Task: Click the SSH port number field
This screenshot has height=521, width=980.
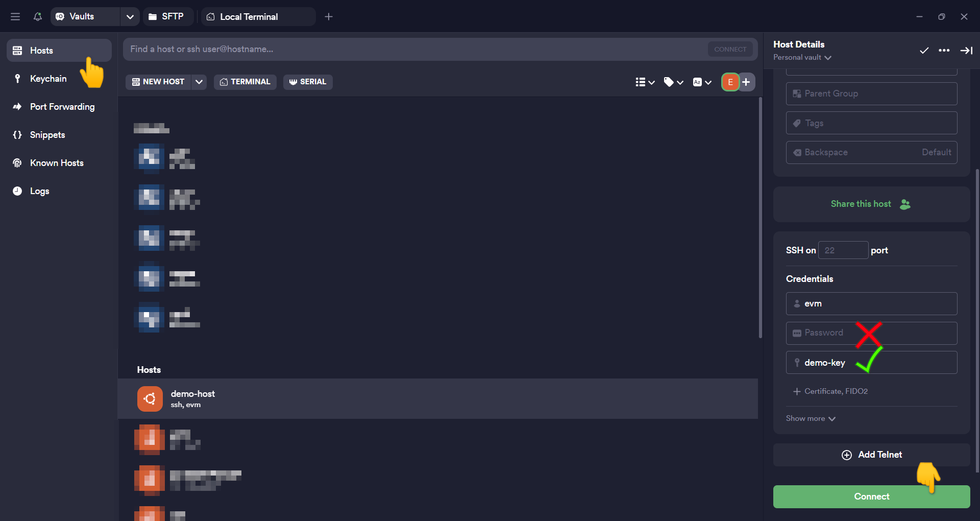Action: tap(843, 250)
